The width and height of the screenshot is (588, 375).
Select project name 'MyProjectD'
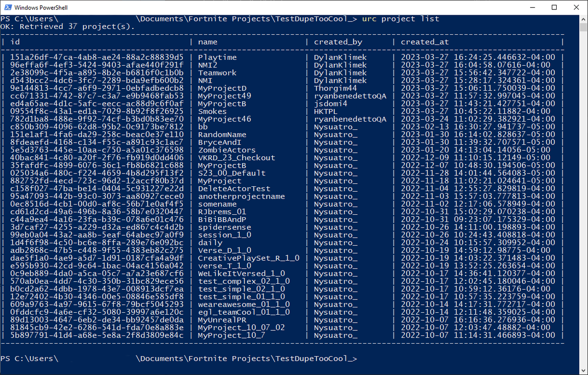[x=222, y=88]
